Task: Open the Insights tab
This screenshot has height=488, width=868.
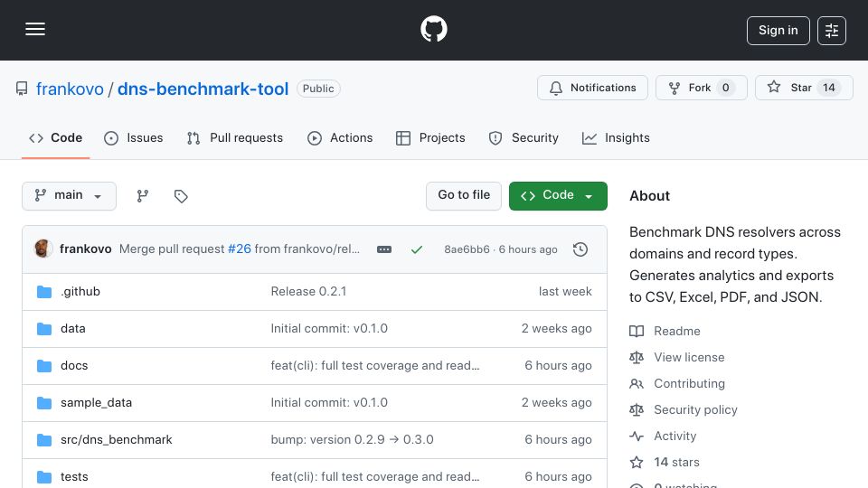Action: [x=616, y=137]
